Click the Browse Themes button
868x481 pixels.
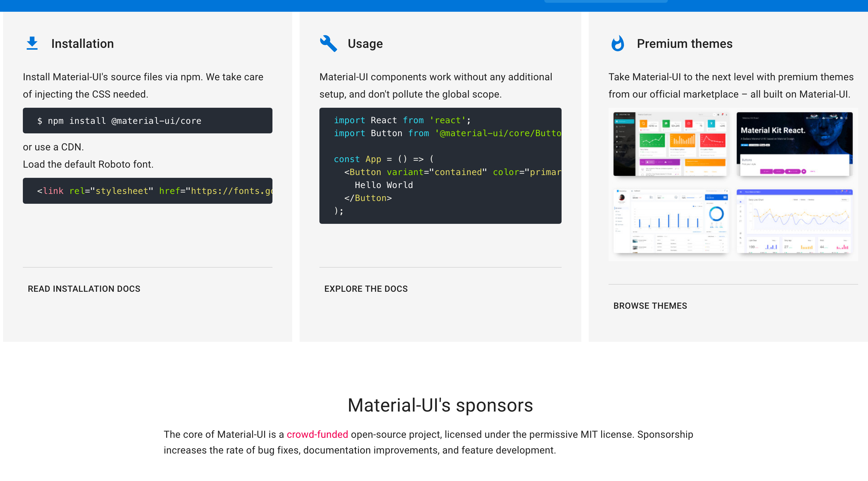pyautogui.click(x=650, y=306)
